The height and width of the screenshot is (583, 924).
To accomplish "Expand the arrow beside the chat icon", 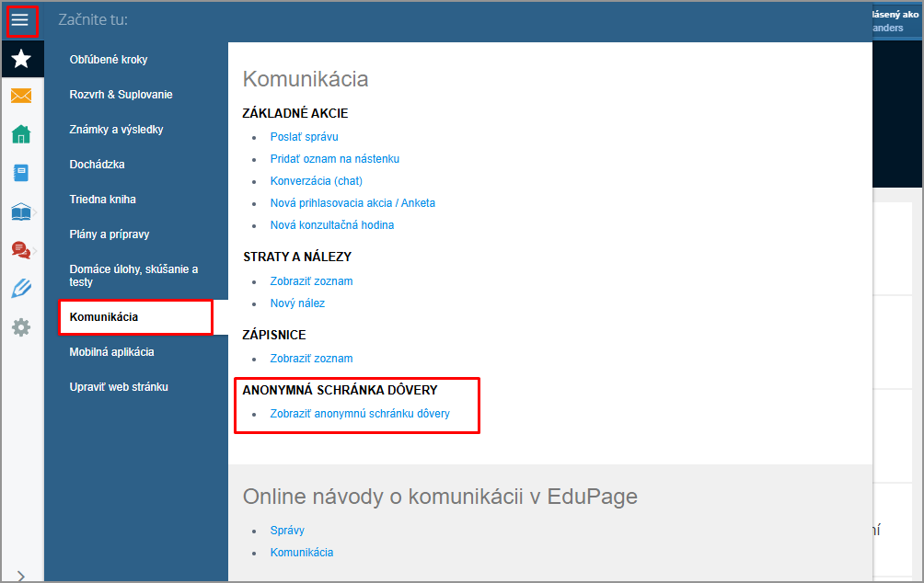I will coord(35,251).
